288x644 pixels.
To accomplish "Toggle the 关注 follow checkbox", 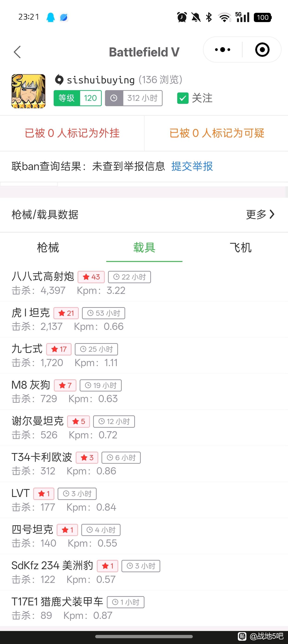I will tap(183, 98).
